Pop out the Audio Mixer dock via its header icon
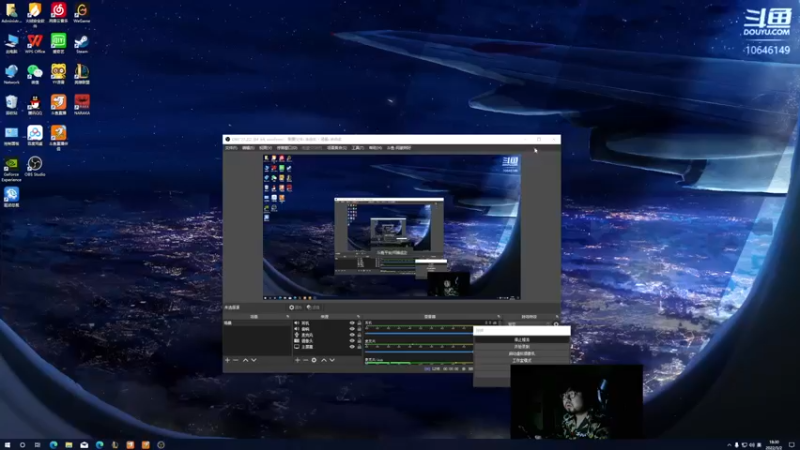 click(x=498, y=317)
